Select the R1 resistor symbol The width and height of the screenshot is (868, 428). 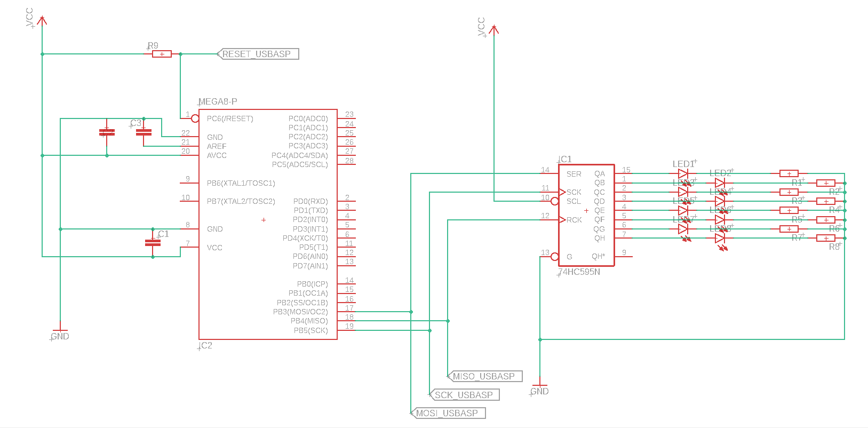[x=789, y=173]
